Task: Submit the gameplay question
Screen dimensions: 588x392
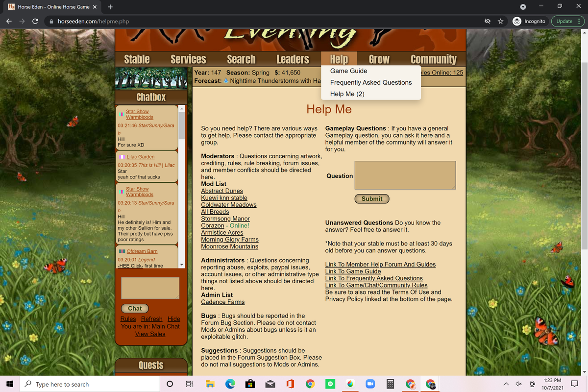Action: (x=372, y=198)
